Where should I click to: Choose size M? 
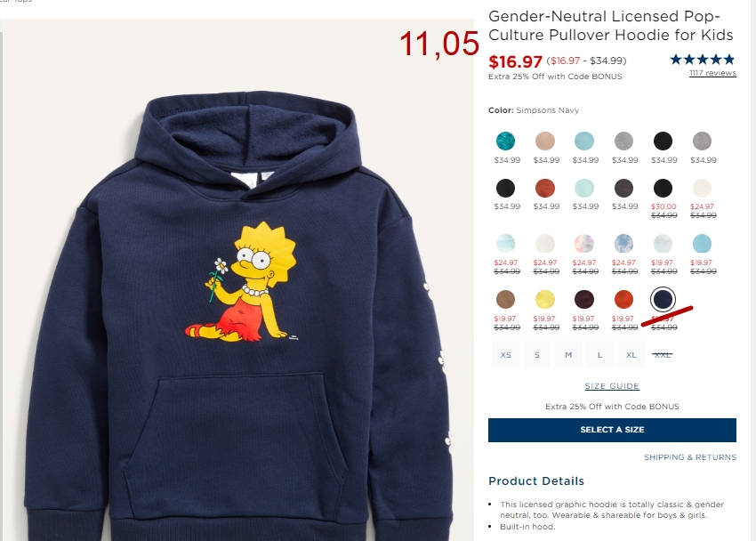tap(568, 355)
